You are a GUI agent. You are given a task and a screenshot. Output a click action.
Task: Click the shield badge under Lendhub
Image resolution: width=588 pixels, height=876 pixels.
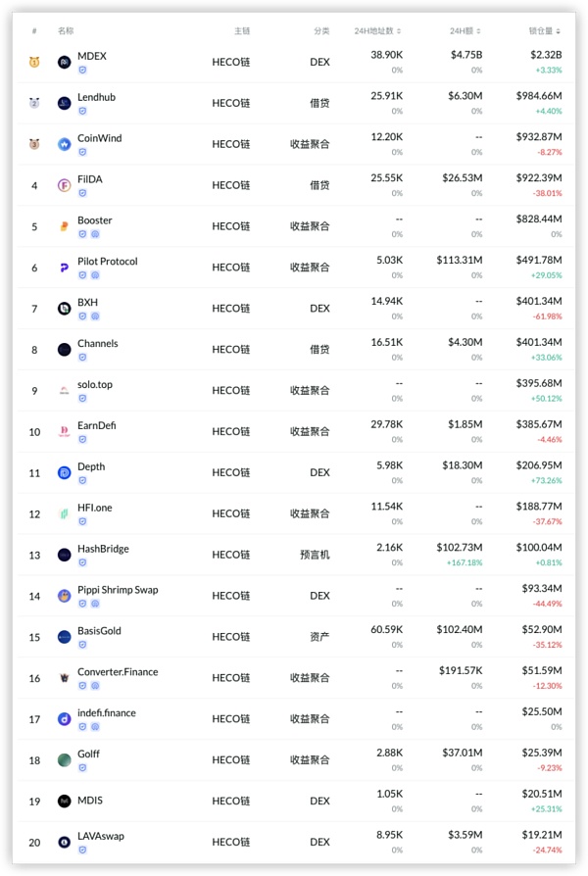point(82,111)
